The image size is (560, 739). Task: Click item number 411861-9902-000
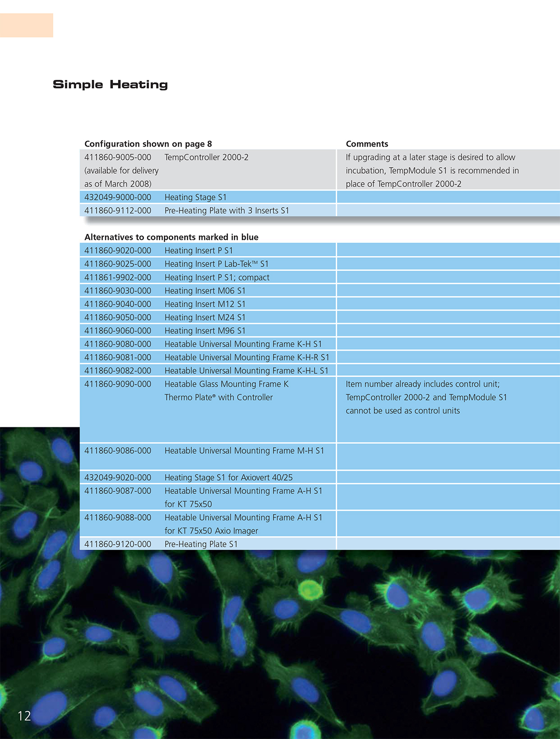pos(118,277)
